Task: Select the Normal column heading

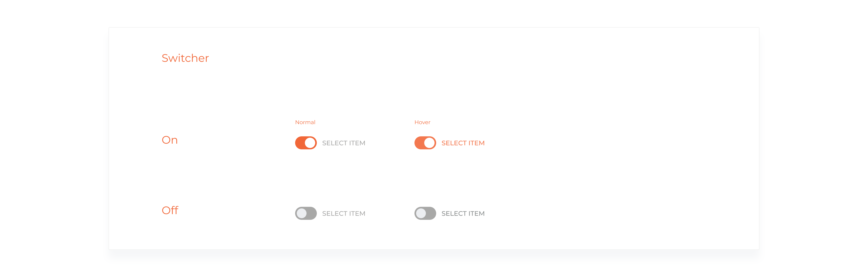Action: [305, 122]
